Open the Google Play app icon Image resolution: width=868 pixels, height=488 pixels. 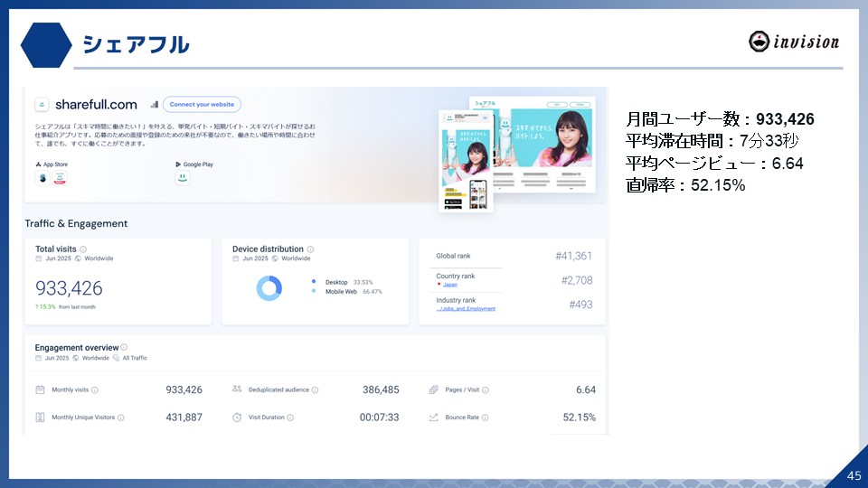[183, 178]
